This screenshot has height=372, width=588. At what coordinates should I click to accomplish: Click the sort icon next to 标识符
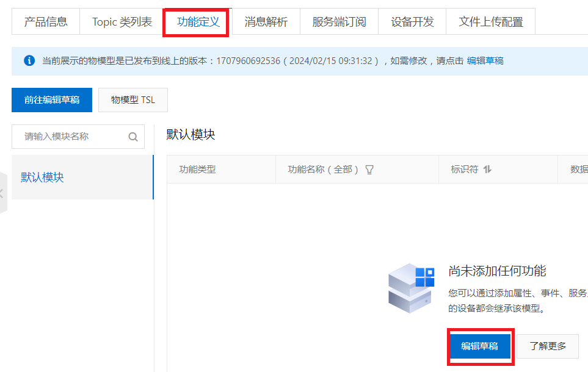pos(487,170)
